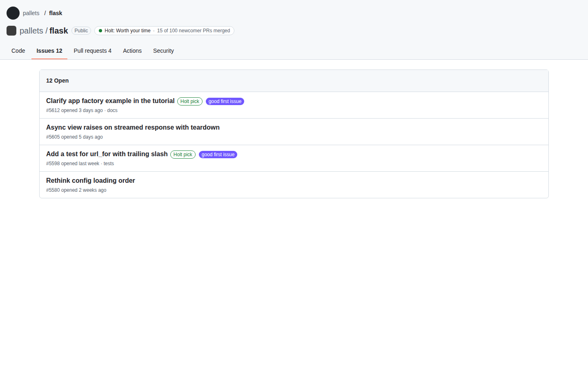Switch to the Code tab
The height and width of the screenshot is (368, 588).
click(x=18, y=51)
